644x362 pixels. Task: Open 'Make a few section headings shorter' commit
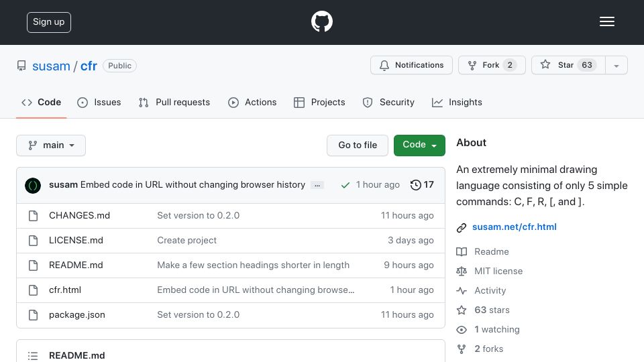pos(254,265)
